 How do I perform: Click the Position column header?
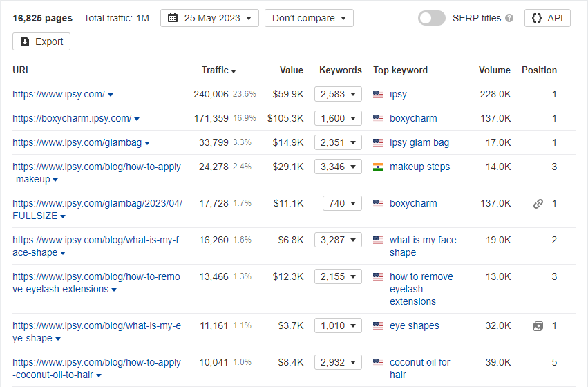539,70
